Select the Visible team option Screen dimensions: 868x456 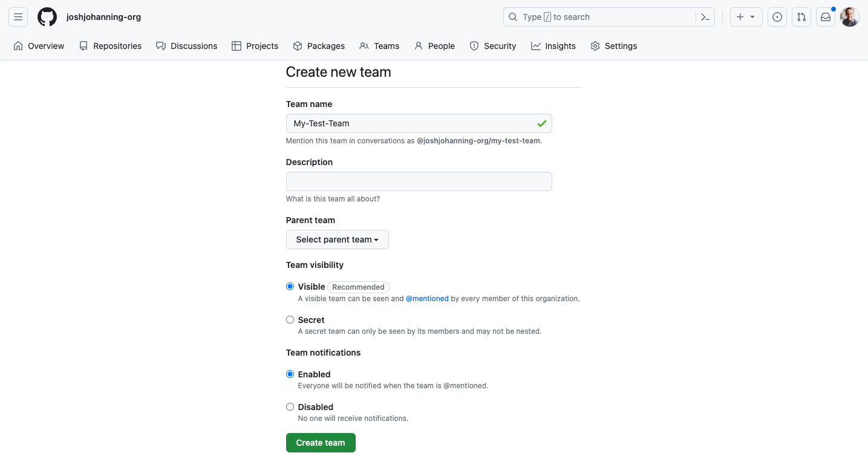[290, 286]
